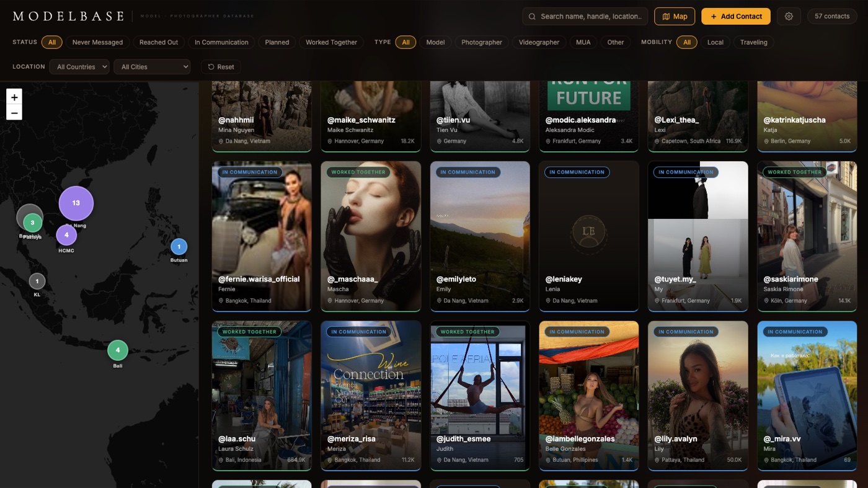
Task: Click the Map button
Action: (x=675, y=16)
